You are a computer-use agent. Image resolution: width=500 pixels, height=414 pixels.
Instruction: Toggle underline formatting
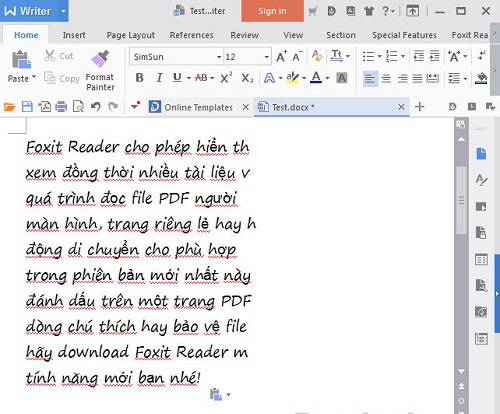[x=177, y=78]
